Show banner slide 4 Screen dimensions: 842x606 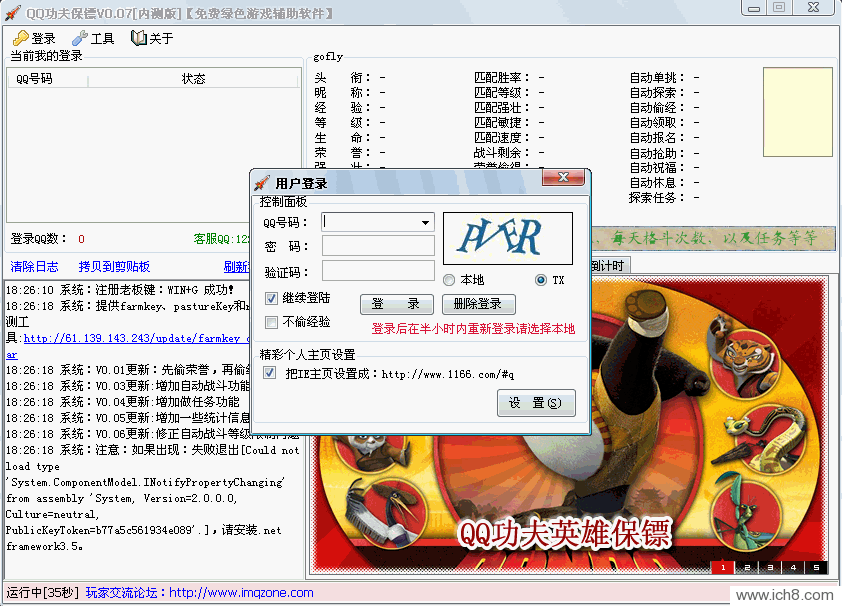coord(793,567)
